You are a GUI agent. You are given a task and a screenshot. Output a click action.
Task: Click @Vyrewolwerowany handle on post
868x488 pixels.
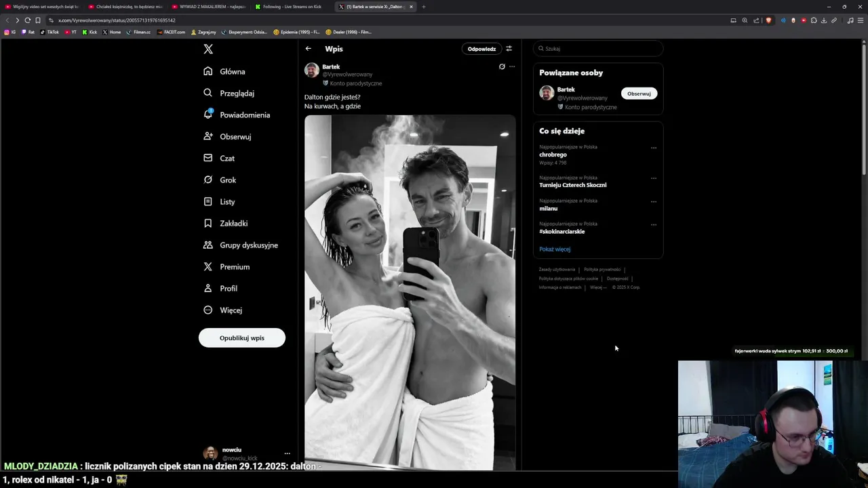click(x=347, y=75)
